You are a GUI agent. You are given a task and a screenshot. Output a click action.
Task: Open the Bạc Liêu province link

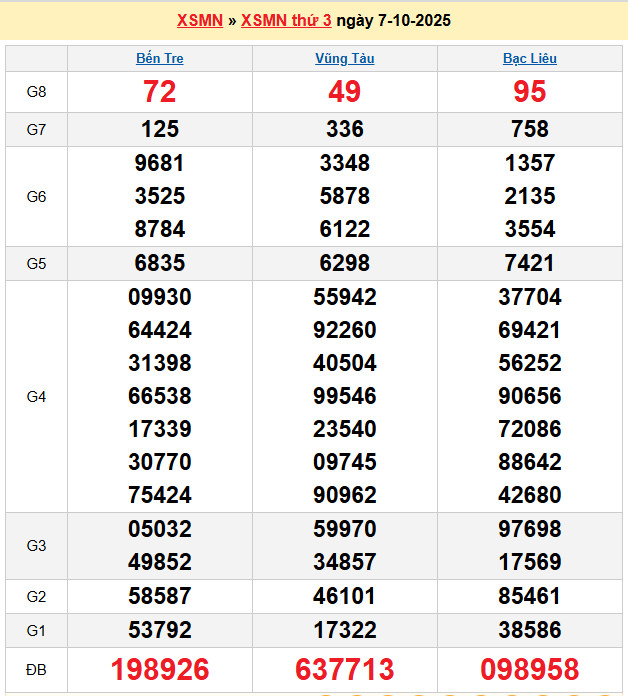pos(529,58)
